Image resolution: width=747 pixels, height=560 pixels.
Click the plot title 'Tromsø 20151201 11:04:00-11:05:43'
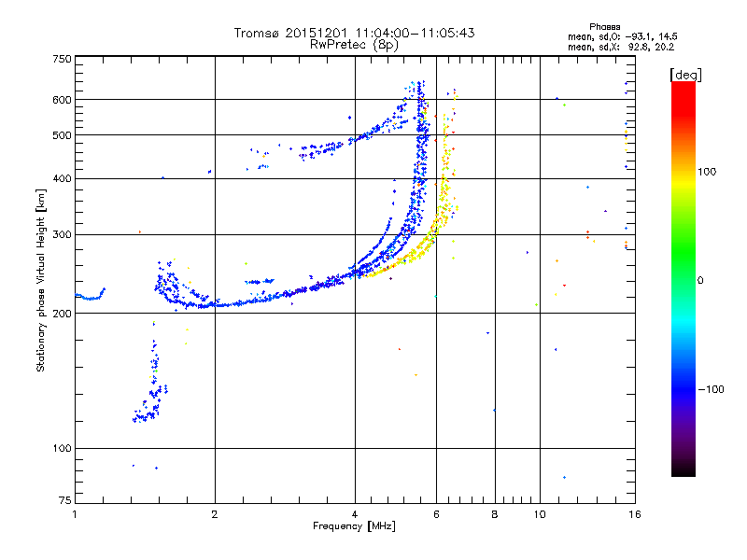pyautogui.click(x=354, y=33)
